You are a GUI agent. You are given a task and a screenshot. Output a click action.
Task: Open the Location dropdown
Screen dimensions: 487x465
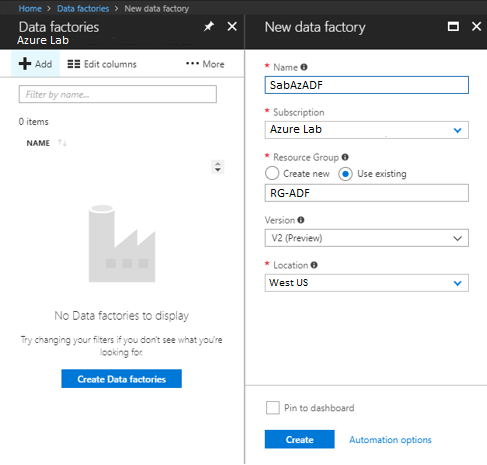pos(367,283)
